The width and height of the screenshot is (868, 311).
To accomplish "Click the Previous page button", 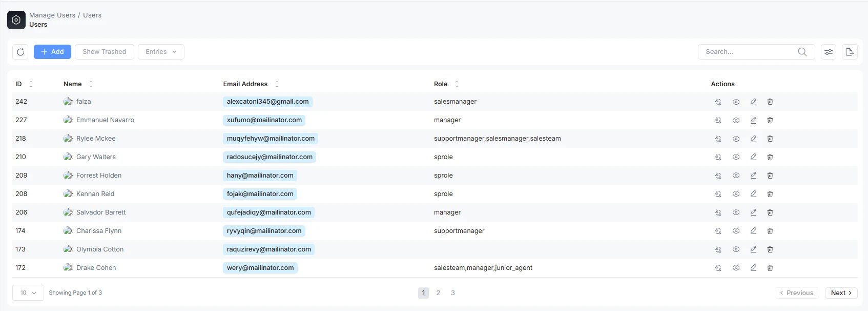I will 796,293.
